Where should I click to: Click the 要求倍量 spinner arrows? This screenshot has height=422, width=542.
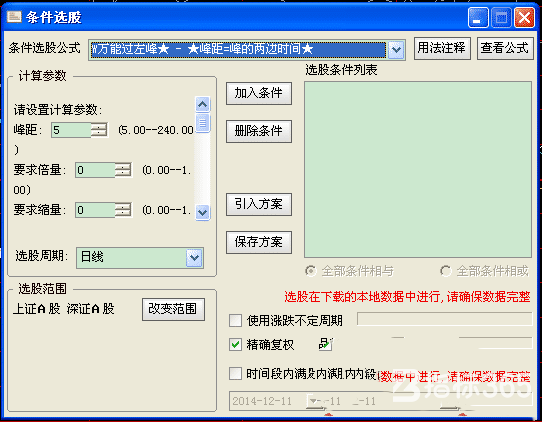[x=123, y=170]
